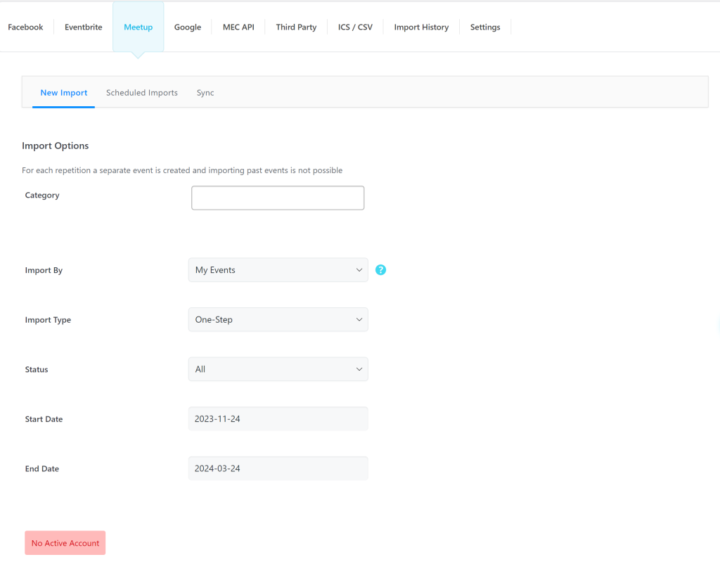The height and width of the screenshot is (588, 720).
Task: Open the Settings tab
Action: click(485, 27)
